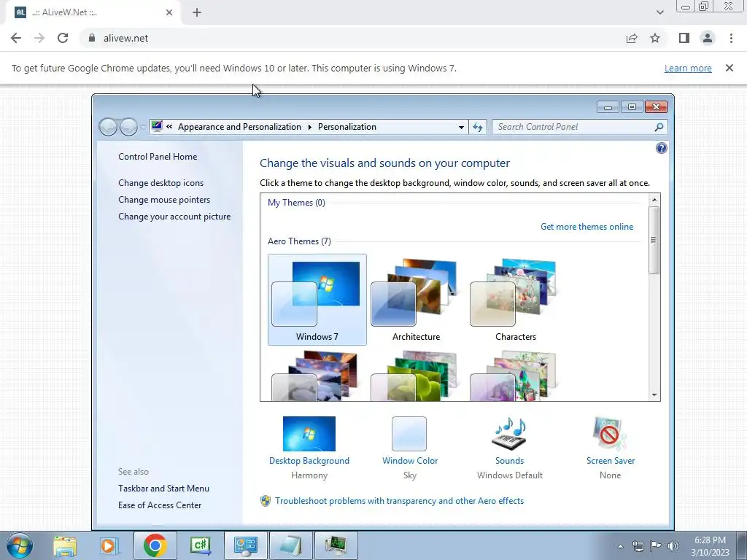Open Ease of Access Center link

160,505
